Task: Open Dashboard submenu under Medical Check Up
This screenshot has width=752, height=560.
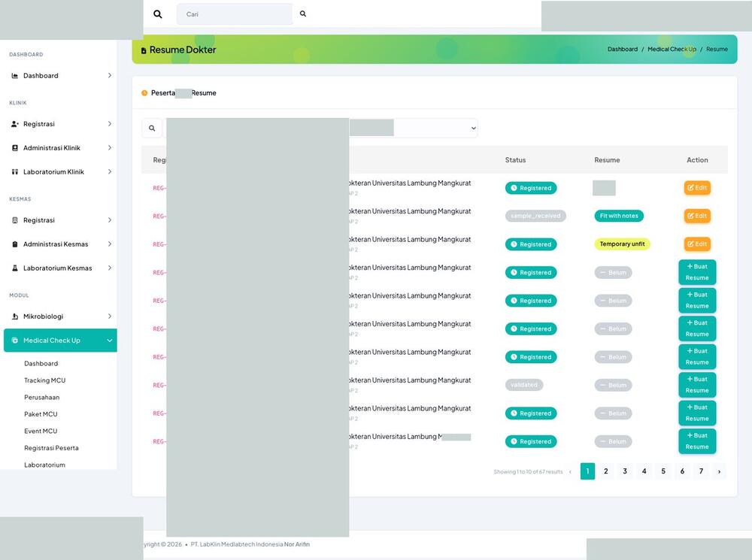Action: point(41,363)
